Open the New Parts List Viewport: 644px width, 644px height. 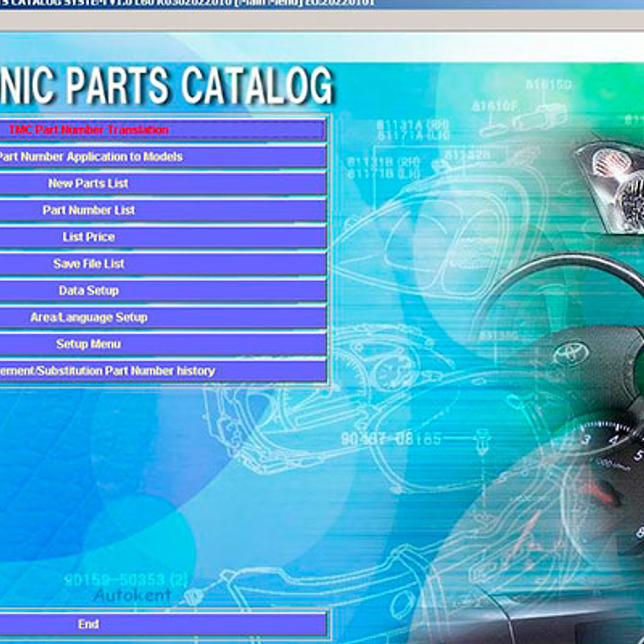pyautogui.click(x=163, y=184)
